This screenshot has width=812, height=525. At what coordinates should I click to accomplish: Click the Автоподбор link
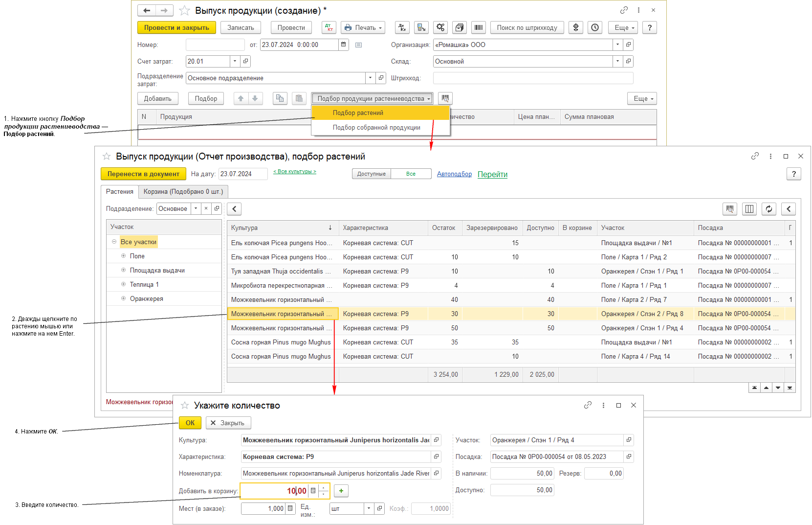454,174
